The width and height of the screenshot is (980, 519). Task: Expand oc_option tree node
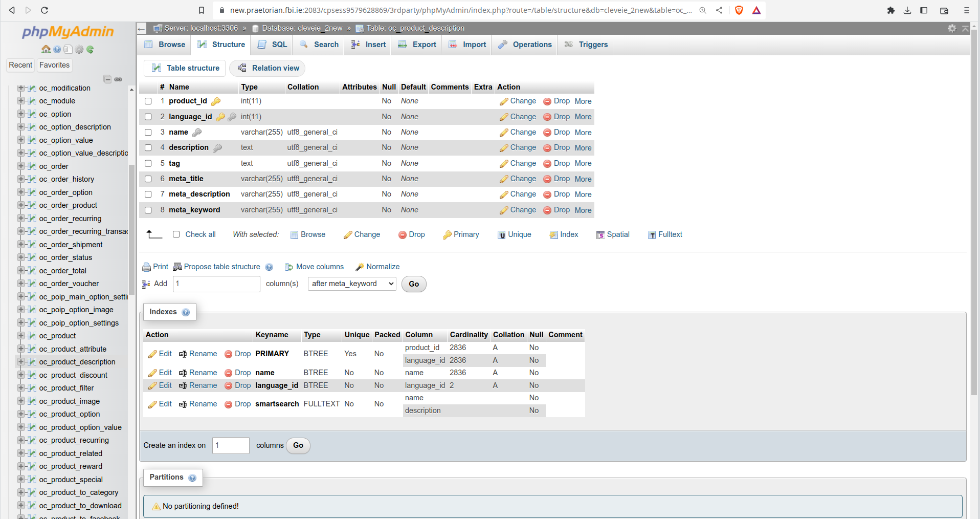click(20, 114)
